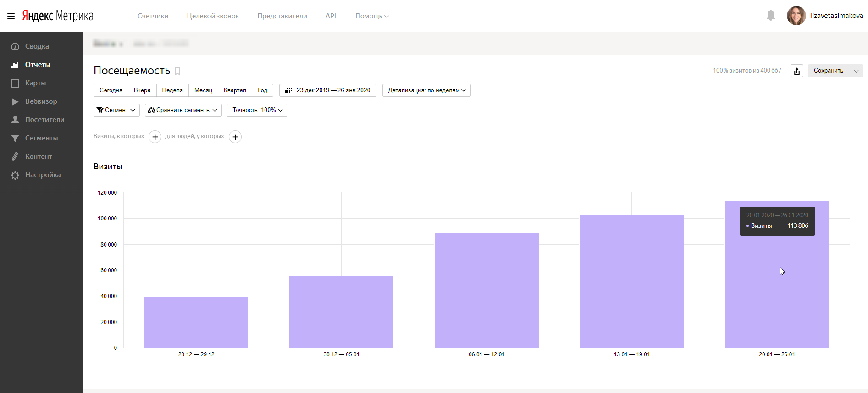
Task: Click the export report icon beside Сохранить
Action: (797, 71)
